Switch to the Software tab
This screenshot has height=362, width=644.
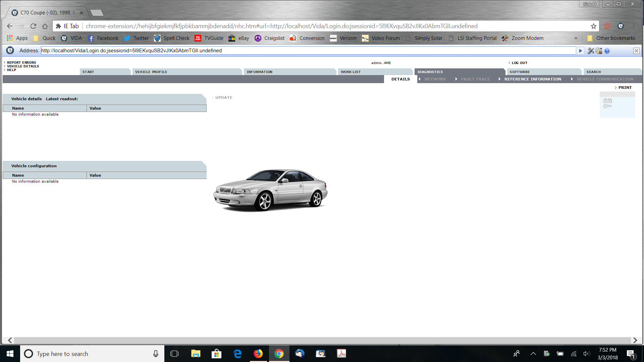click(520, 72)
